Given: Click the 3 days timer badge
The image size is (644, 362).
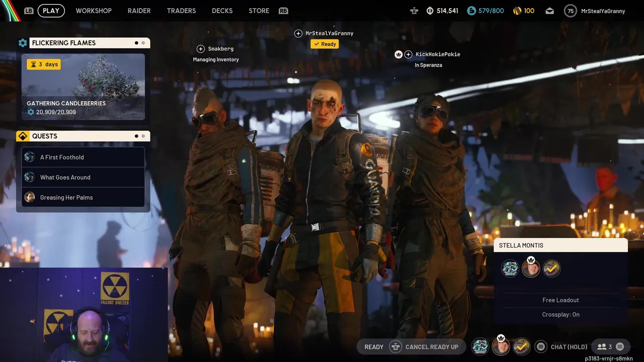Looking at the screenshot, I should point(44,64).
